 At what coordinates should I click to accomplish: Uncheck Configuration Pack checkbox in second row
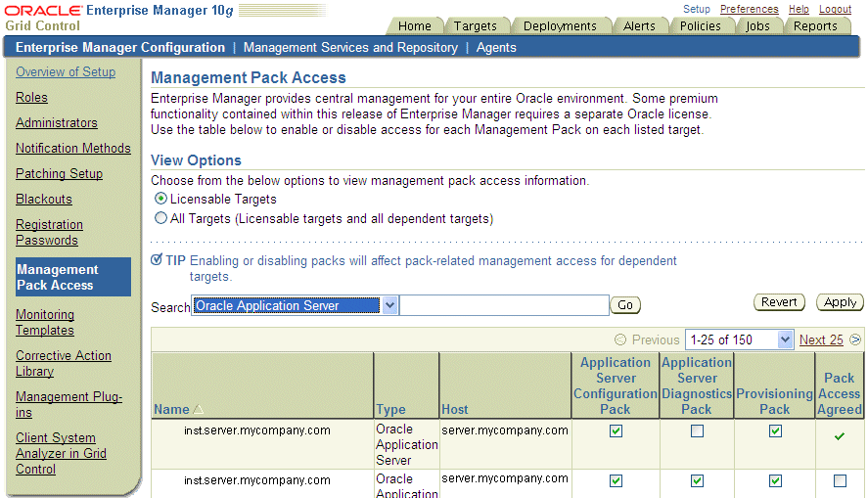point(616,480)
